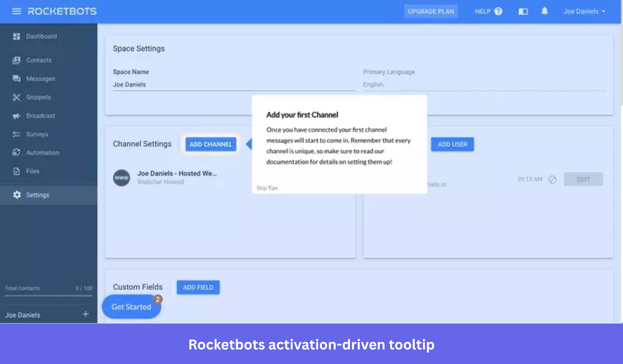The height and width of the screenshot is (364, 623).
Task: Click the Space Name input field
Action: pos(234,85)
